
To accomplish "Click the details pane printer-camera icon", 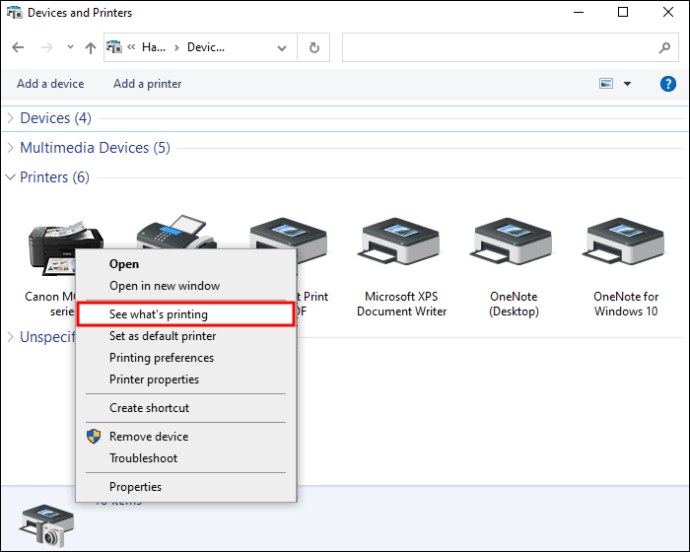I will point(47,526).
